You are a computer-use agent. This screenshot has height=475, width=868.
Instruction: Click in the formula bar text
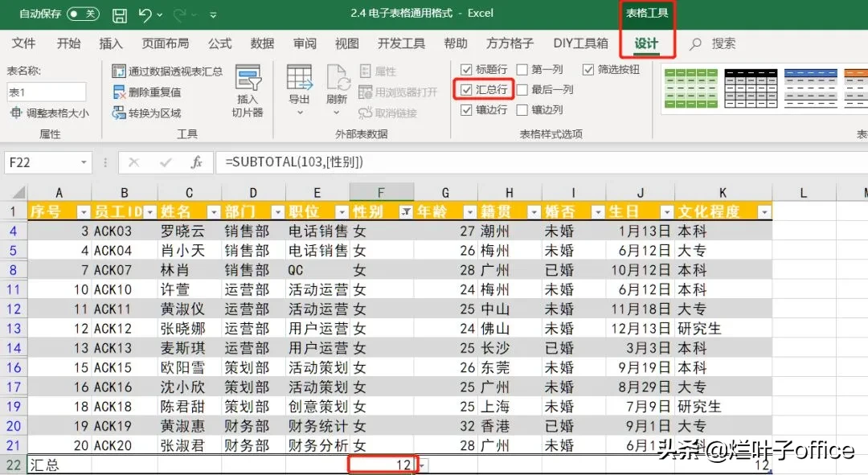coord(294,162)
